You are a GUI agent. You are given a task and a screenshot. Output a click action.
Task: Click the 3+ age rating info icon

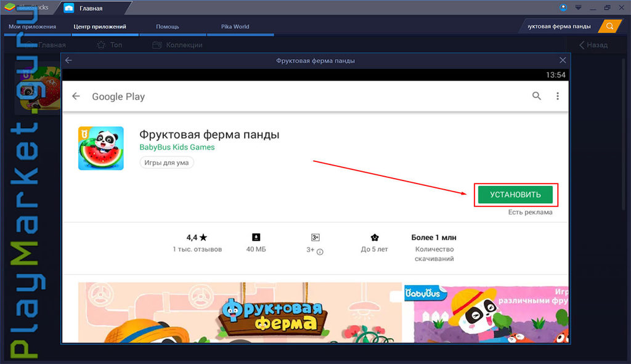[x=320, y=252]
